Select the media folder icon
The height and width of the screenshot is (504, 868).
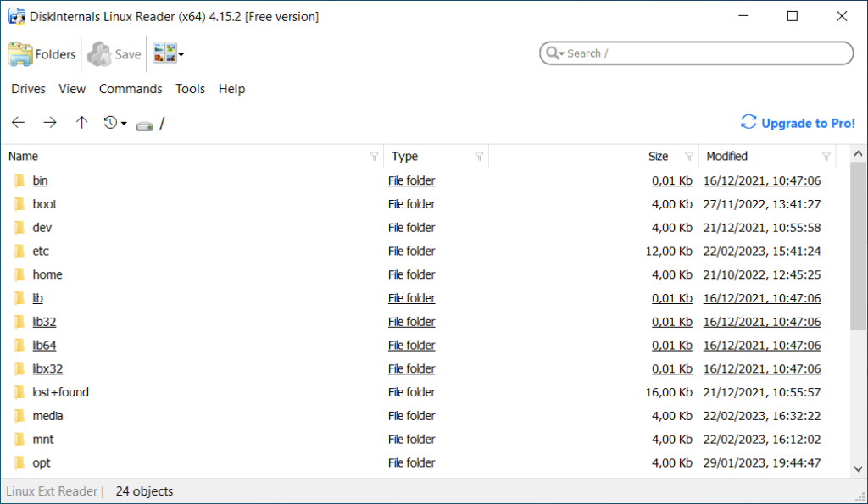pos(19,415)
